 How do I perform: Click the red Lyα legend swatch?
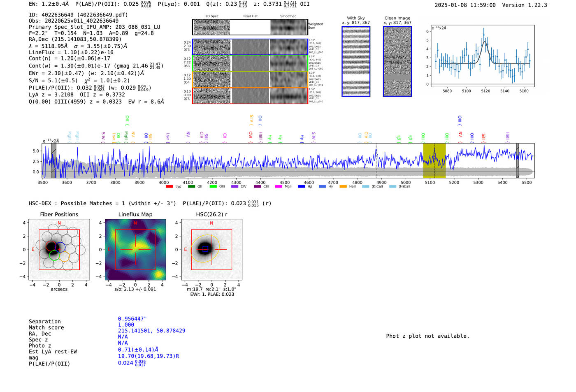point(169,187)
